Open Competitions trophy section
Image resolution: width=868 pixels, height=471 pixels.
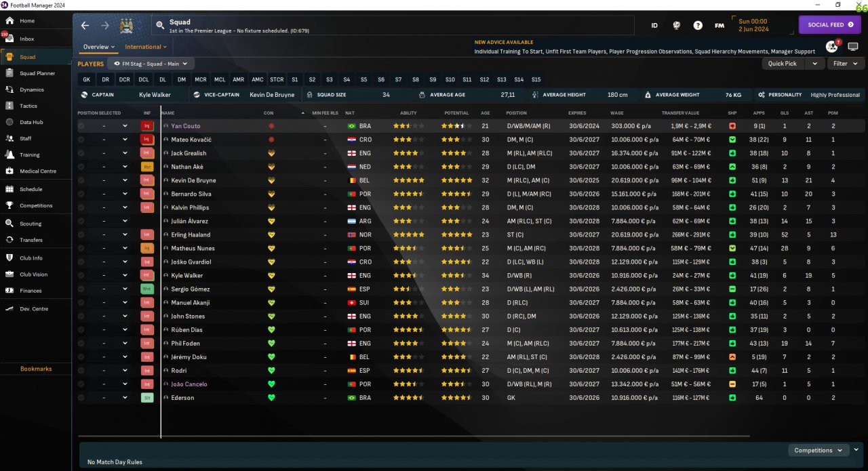pos(36,205)
